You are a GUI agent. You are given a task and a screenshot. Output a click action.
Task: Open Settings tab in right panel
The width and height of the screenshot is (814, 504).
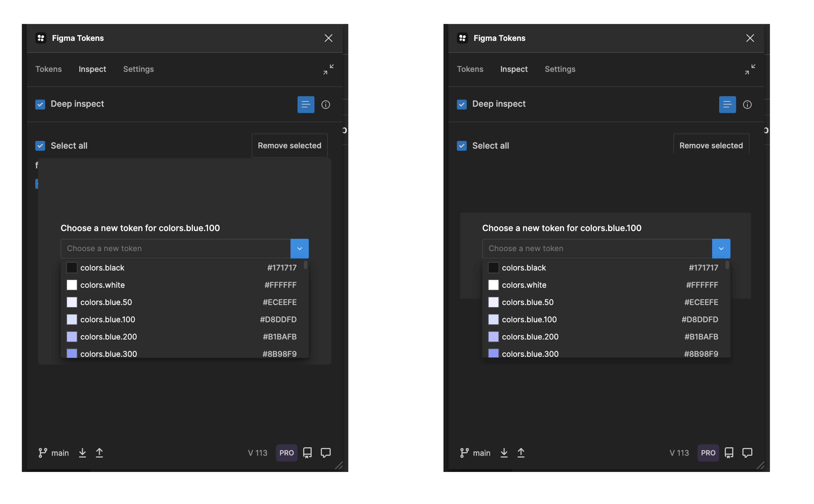click(560, 69)
